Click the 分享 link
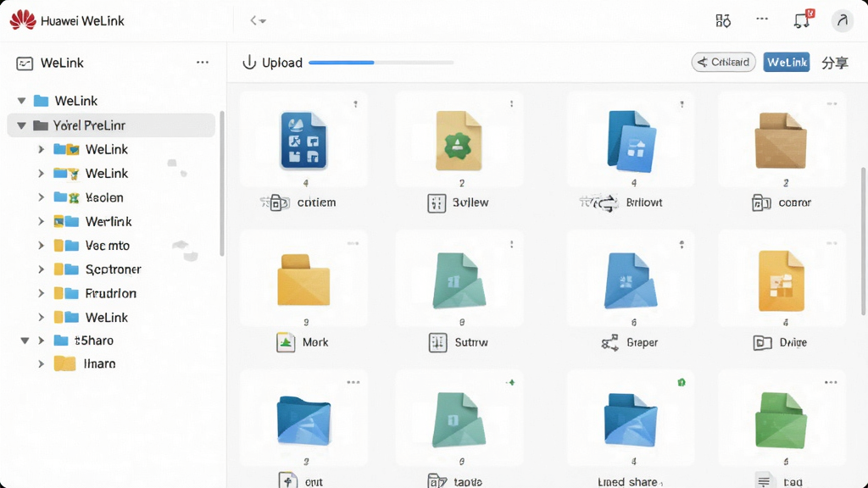 click(835, 63)
